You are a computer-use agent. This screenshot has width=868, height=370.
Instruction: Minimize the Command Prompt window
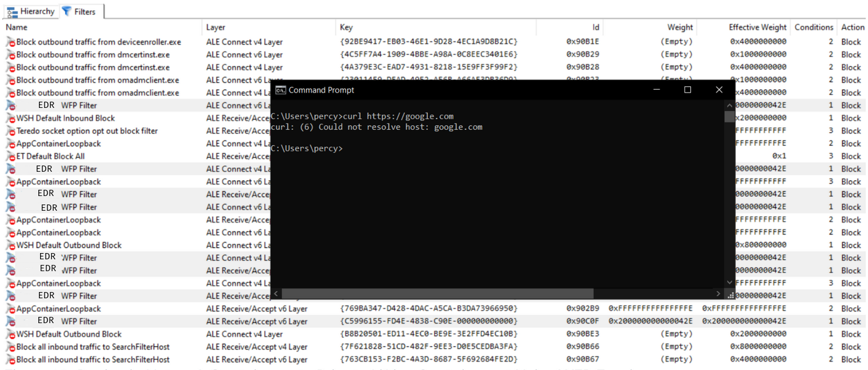coord(656,90)
